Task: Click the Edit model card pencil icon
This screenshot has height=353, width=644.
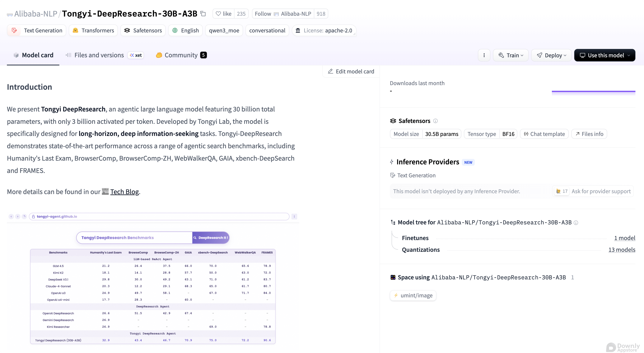Action: click(330, 71)
